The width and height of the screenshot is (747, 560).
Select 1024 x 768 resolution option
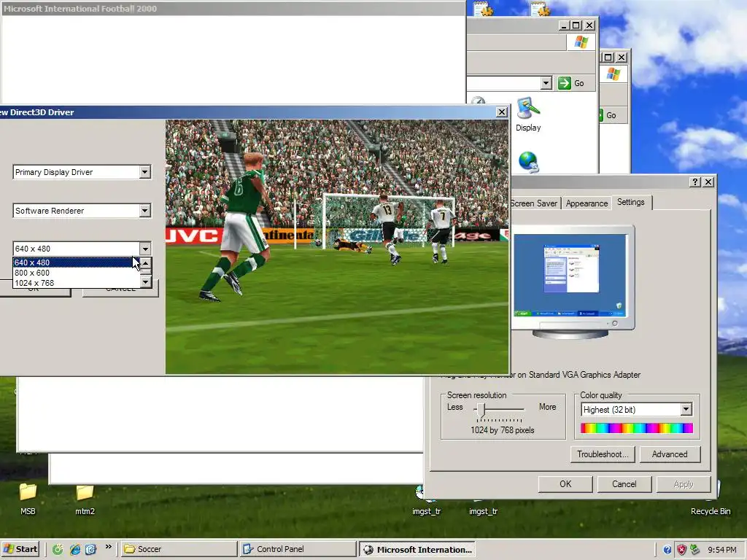tap(75, 283)
